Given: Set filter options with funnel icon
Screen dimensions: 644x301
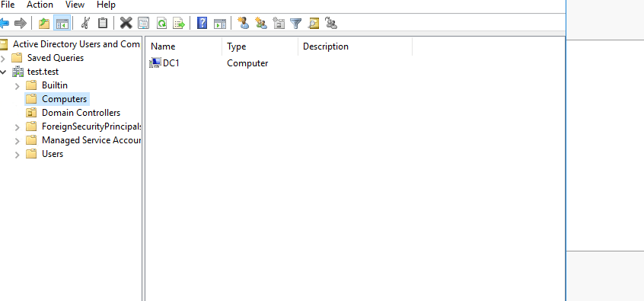Looking at the screenshot, I should coord(295,23).
